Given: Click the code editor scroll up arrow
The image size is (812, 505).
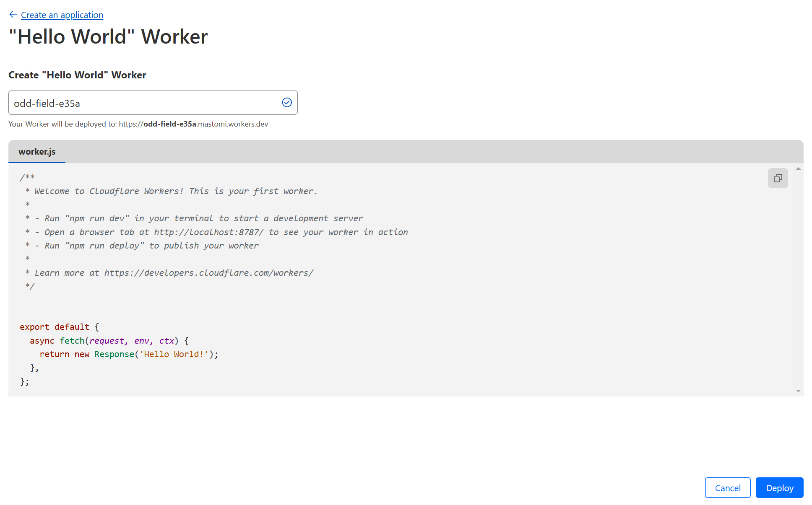Looking at the screenshot, I should (798, 169).
